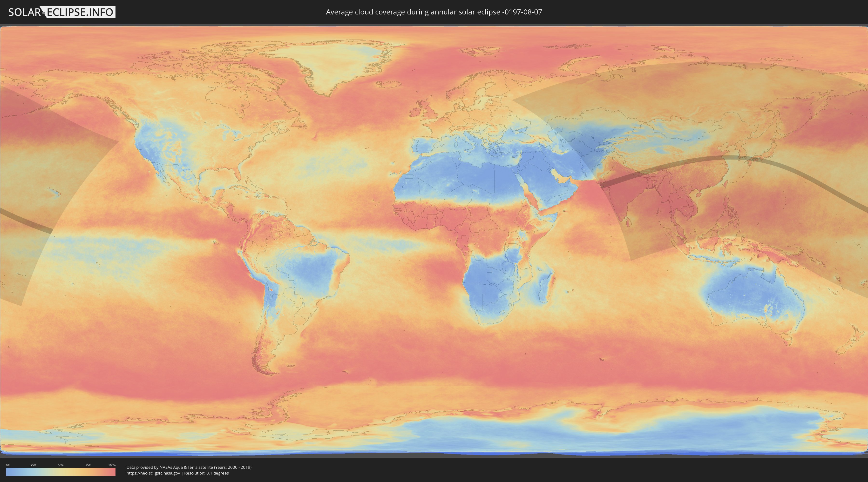Click the cloud coverage color gradient bar

click(x=61, y=472)
